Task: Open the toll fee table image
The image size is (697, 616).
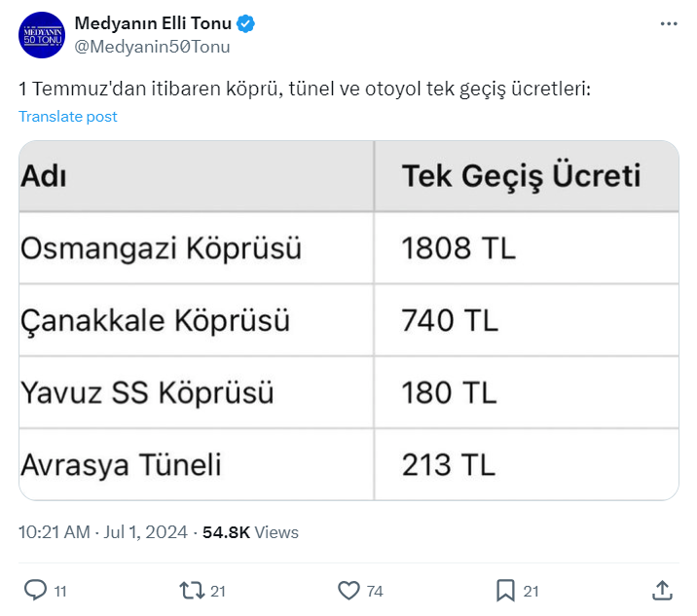Action: click(x=348, y=320)
